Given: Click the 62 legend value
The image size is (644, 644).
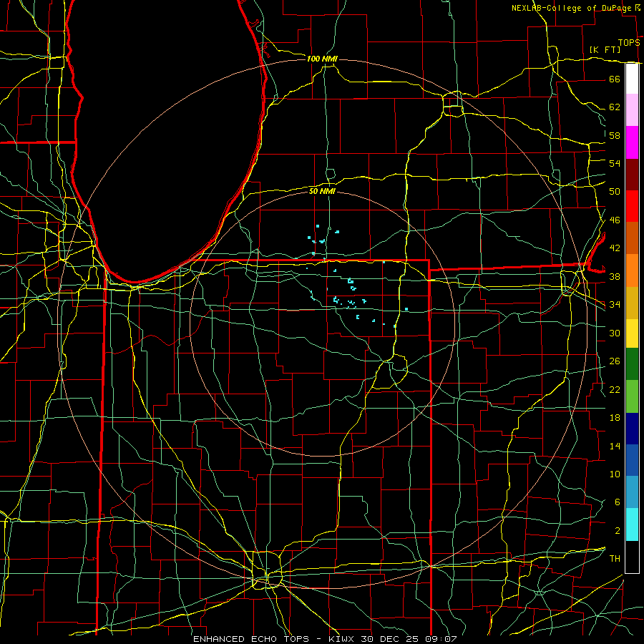Looking at the screenshot, I should click(615, 107).
